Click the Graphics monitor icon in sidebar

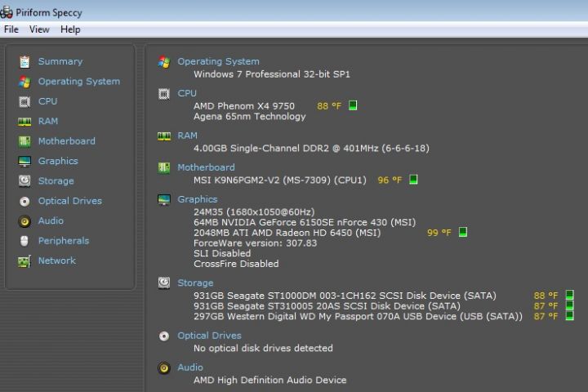[x=24, y=161]
